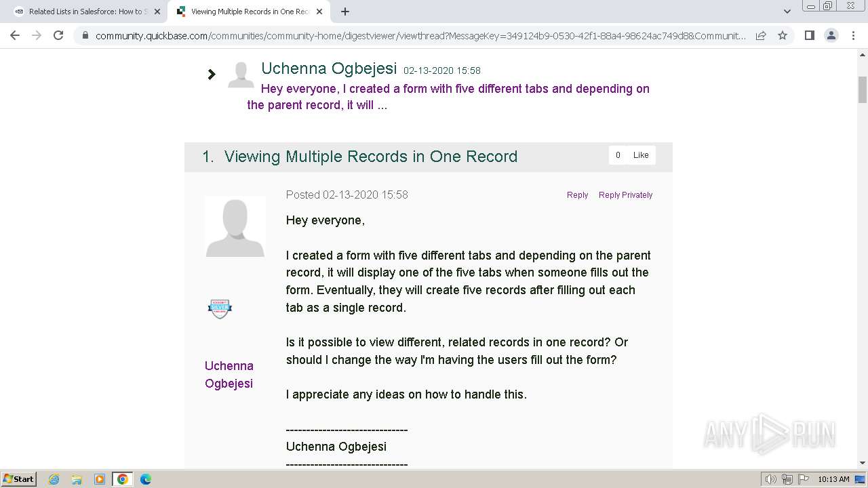Click the Silver community badge icon
The image size is (868, 488).
click(x=220, y=309)
